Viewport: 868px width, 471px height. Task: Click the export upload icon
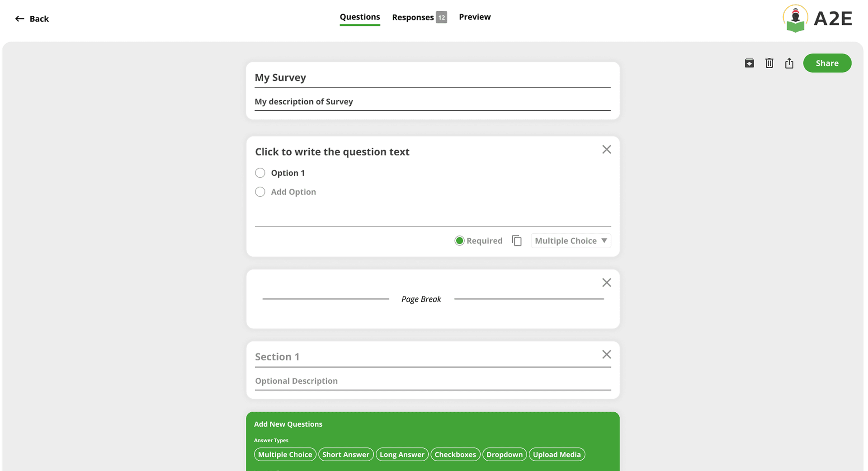[x=789, y=63]
